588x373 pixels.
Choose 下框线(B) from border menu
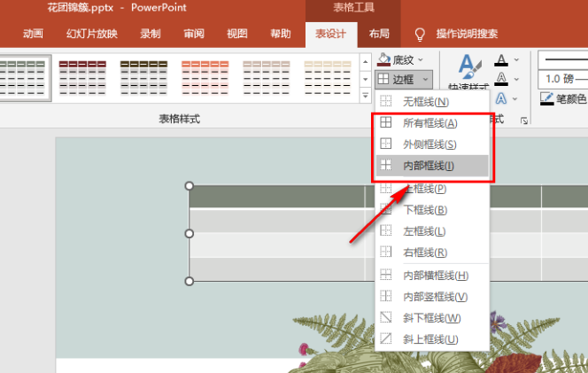pos(432,210)
